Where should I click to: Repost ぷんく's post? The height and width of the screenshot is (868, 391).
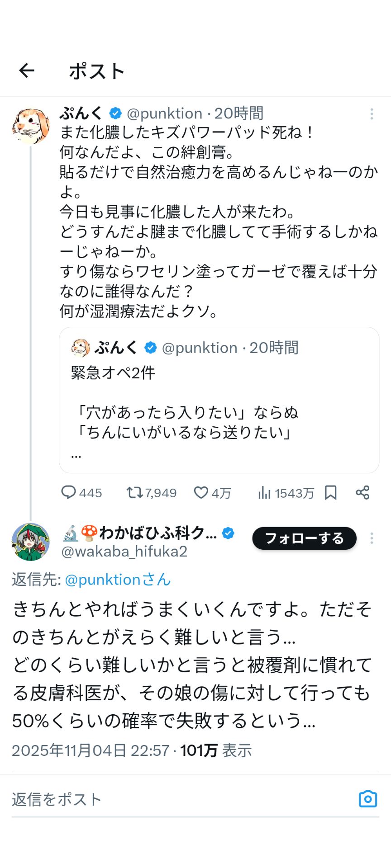tap(135, 493)
